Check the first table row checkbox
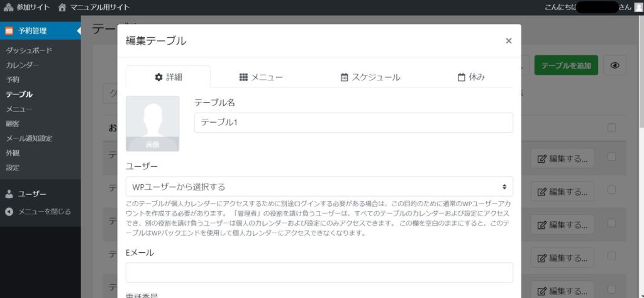 611,157
